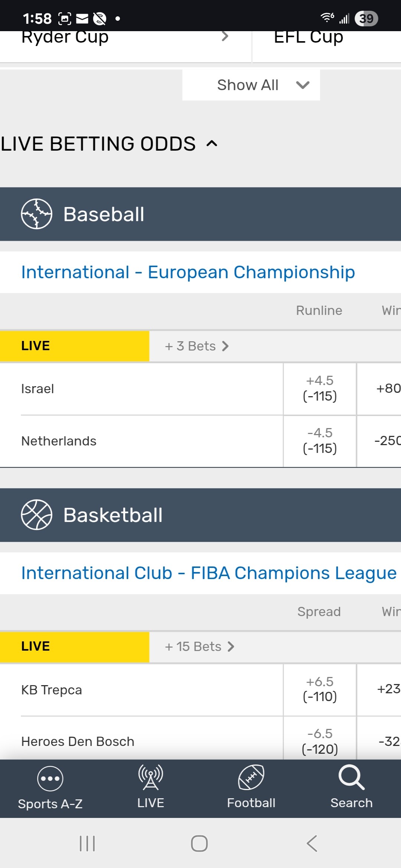The image size is (401, 868).
Task: Tap the Baseball sport icon
Action: click(36, 214)
